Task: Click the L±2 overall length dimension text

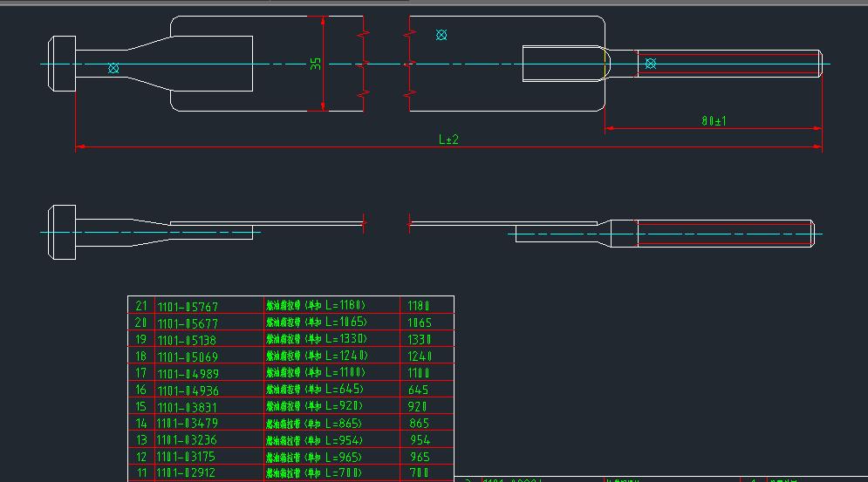Action: click(448, 139)
